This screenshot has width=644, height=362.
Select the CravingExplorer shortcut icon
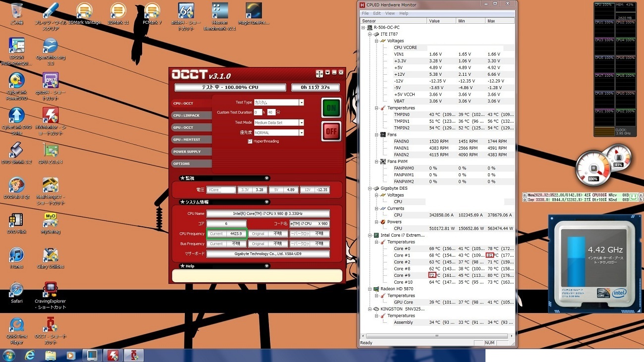pos(51,296)
